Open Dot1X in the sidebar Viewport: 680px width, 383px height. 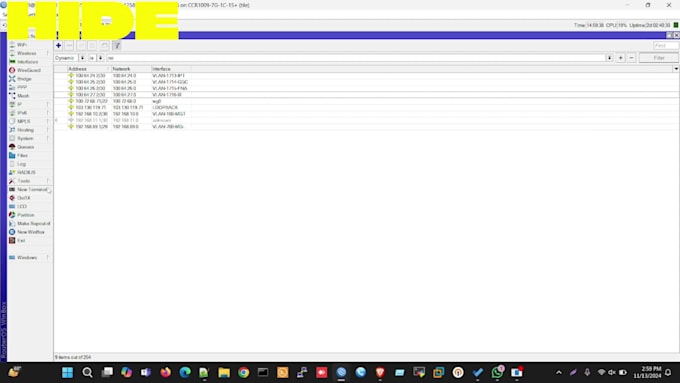23,198
